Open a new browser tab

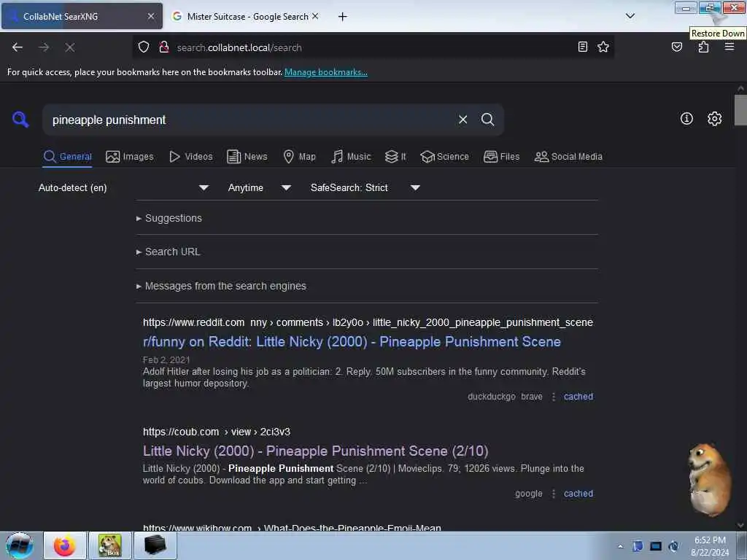point(342,17)
